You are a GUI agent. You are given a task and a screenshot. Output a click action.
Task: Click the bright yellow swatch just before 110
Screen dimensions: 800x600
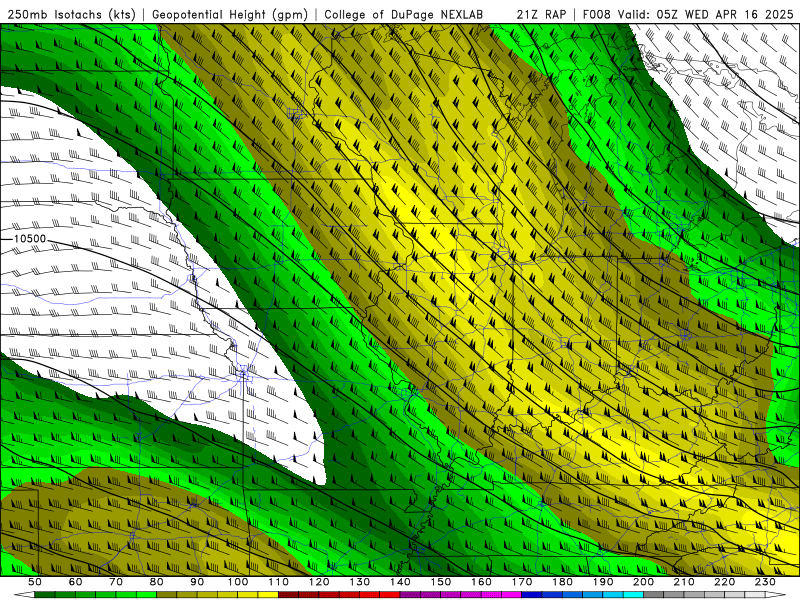[268, 595]
